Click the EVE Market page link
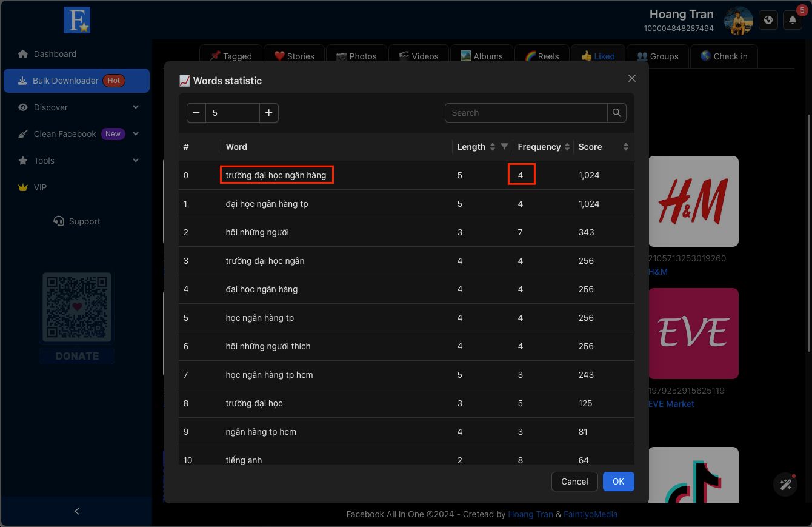This screenshot has width=812, height=527. (x=671, y=404)
